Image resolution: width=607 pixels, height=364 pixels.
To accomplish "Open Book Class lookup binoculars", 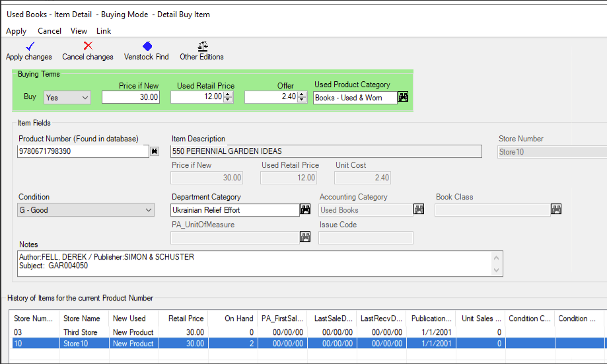I will 556,209.
